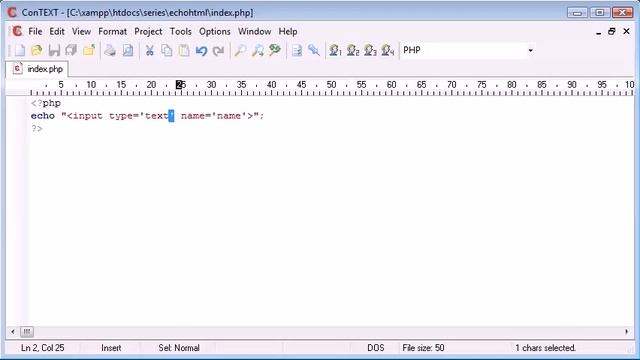Click 'DOS' in status bar
The width and height of the screenshot is (640, 360).
(x=376, y=348)
